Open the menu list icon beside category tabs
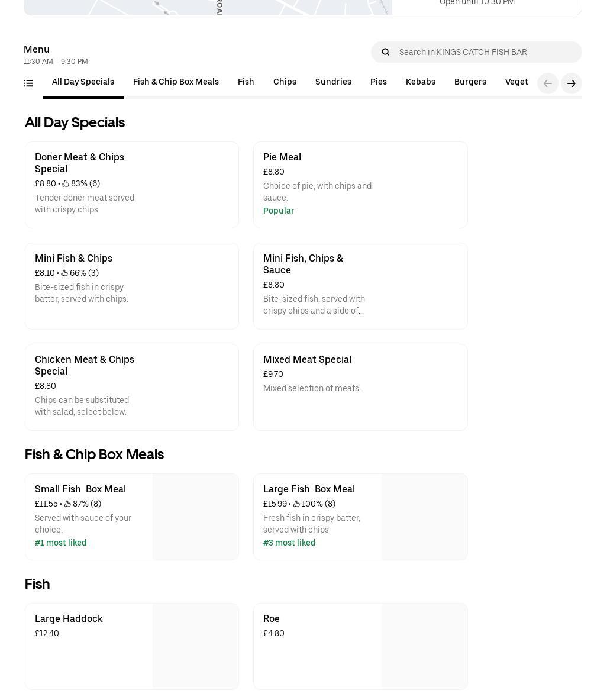 28,83
